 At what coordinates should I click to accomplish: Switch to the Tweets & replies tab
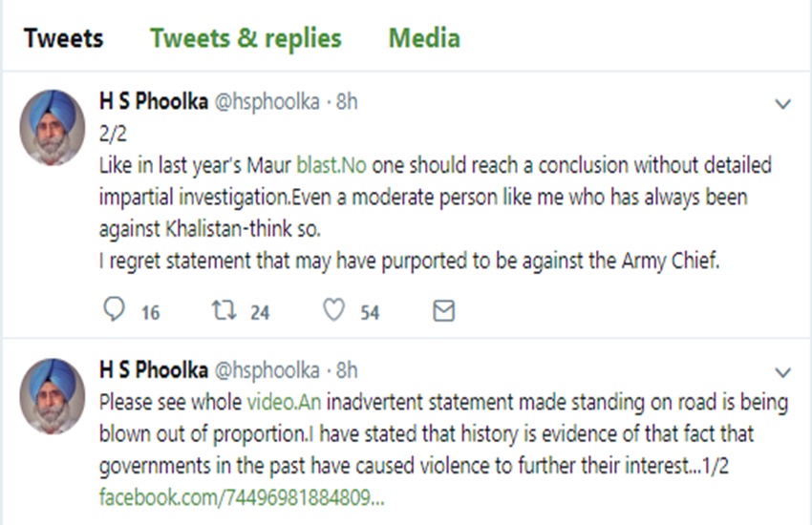(x=246, y=38)
